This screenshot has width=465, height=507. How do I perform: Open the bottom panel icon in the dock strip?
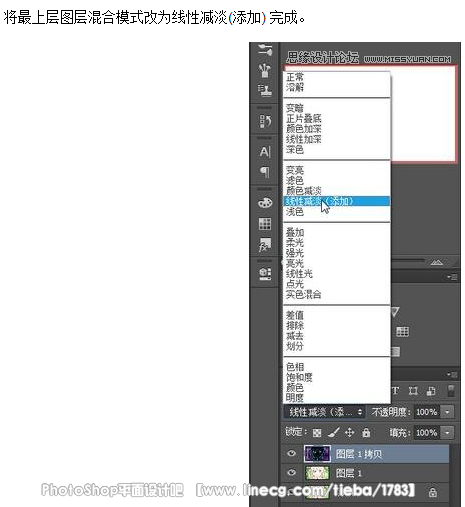(x=265, y=274)
